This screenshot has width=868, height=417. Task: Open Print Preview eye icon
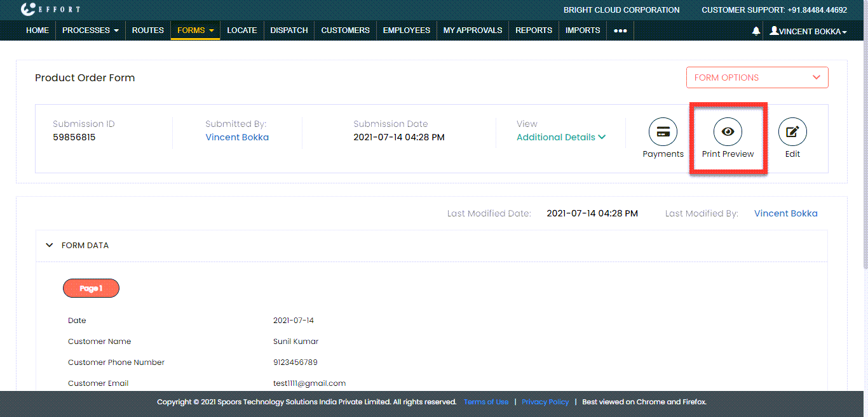(728, 132)
